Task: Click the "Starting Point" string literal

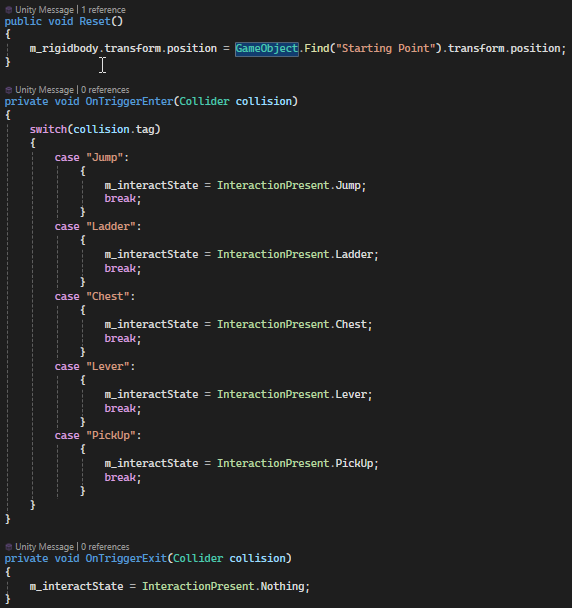Action: point(385,48)
